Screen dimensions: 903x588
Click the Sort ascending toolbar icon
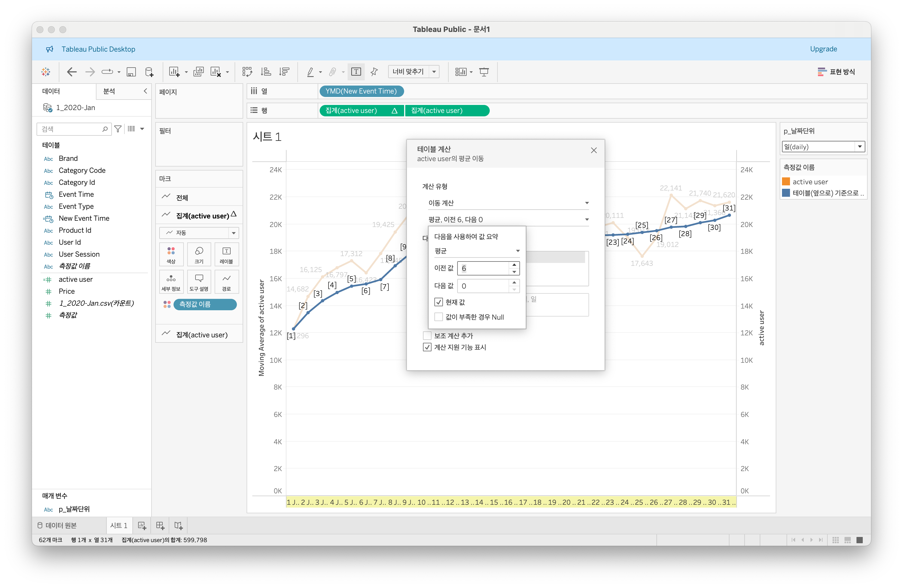[266, 72]
